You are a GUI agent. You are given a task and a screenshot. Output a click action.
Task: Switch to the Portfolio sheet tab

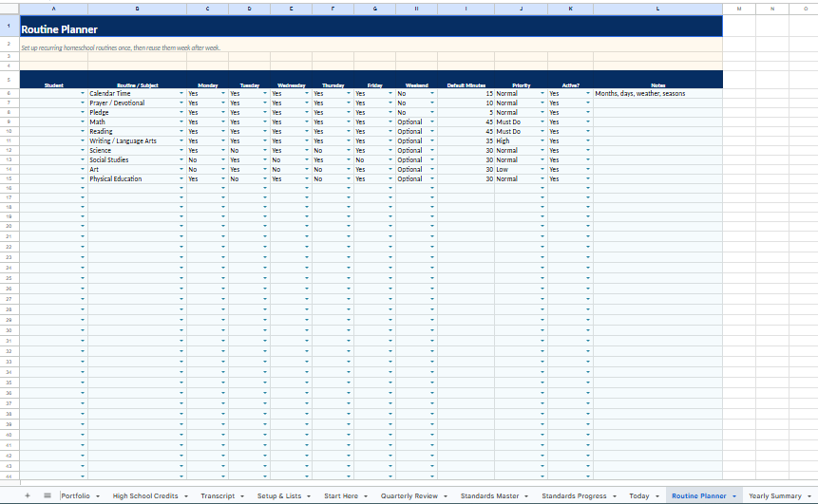point(76,495)
